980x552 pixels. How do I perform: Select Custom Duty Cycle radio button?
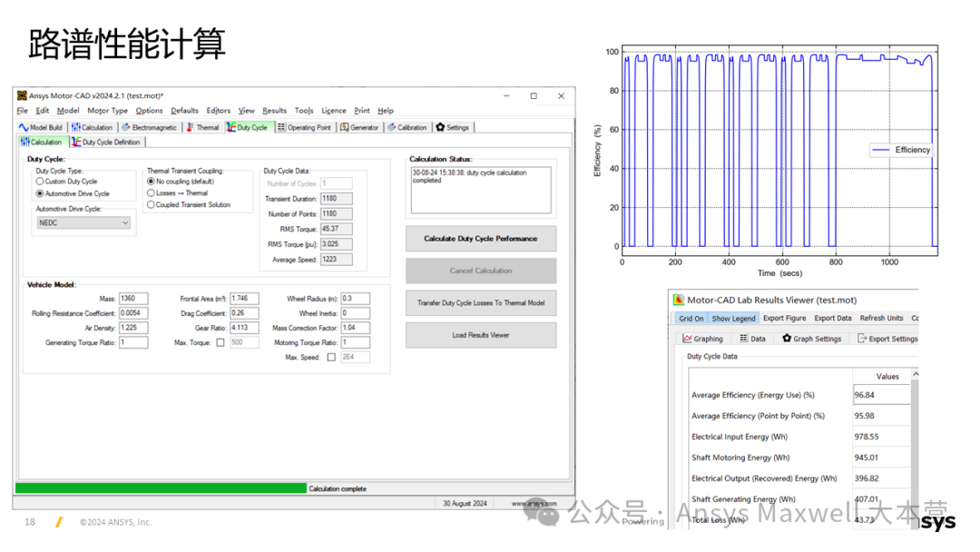click(40, 182)
